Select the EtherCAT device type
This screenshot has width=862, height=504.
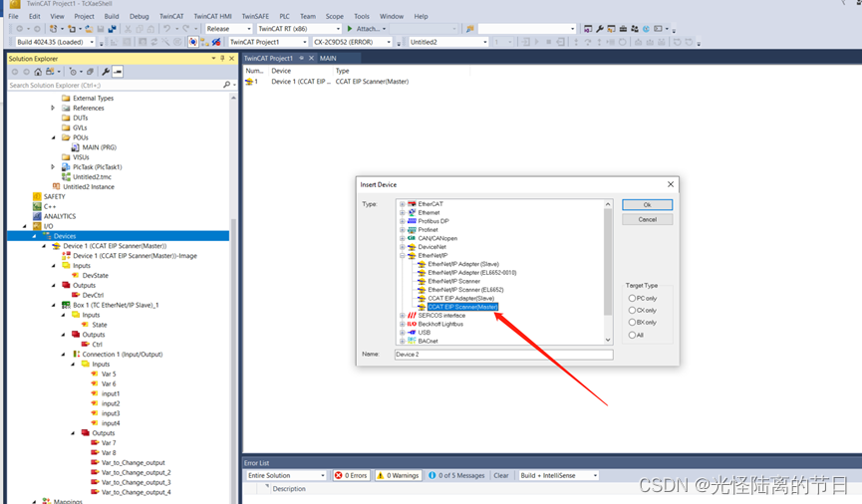(430, 204)
